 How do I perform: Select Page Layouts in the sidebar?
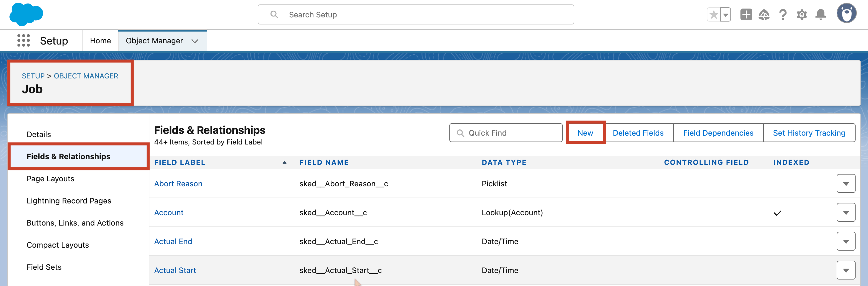[x=50, y=179]
